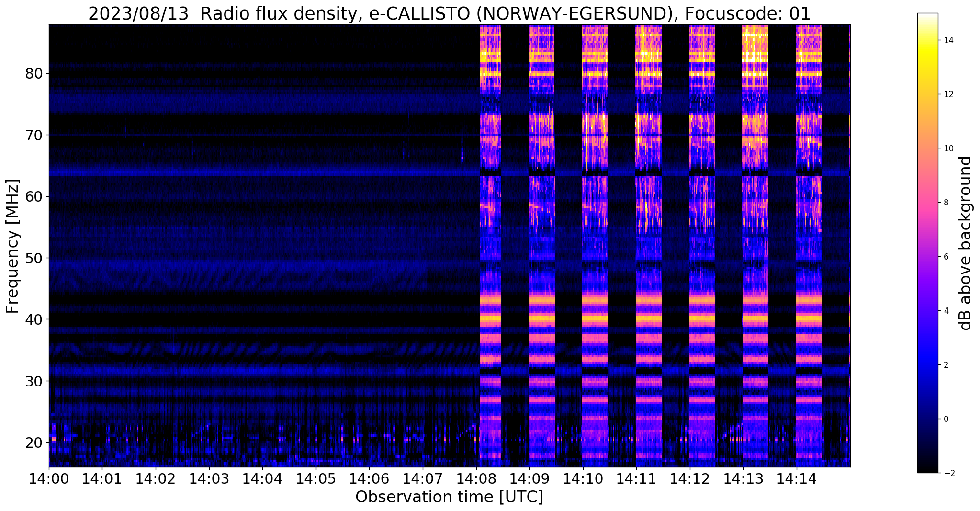Viewport: 980px width, 511px height.
Task: Click the 14:13 time tick label
Action: click(x=743, y=478)
